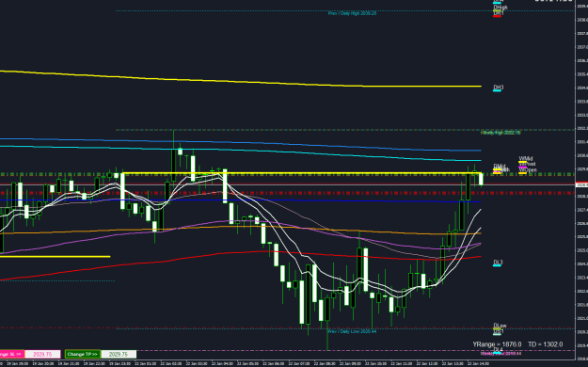Click the WOpen weekly level label
This screenshot has height=367, width=588.
[x=528, y=170]
